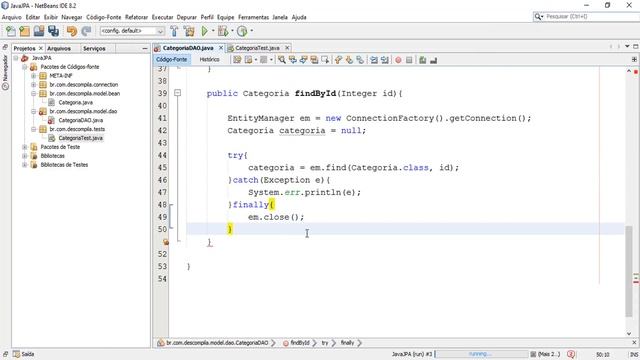Image resolution: width=640 pixels, height=360 pixels.
Task: Click Shift Line Left editor icon
Action: pyautogui.click(x=373, y=60)
